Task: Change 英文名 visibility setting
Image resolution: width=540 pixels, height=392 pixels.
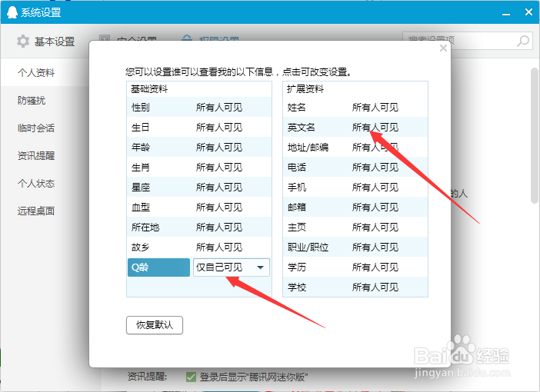Action: click(375, 128)
